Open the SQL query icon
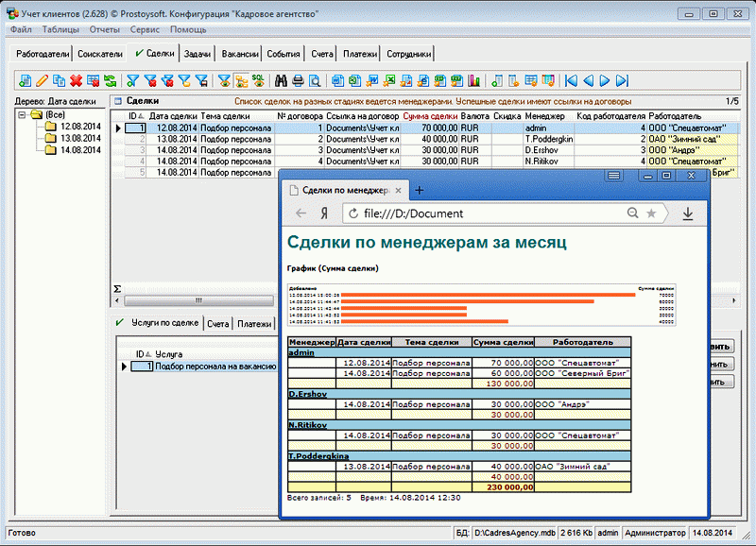 259,80
